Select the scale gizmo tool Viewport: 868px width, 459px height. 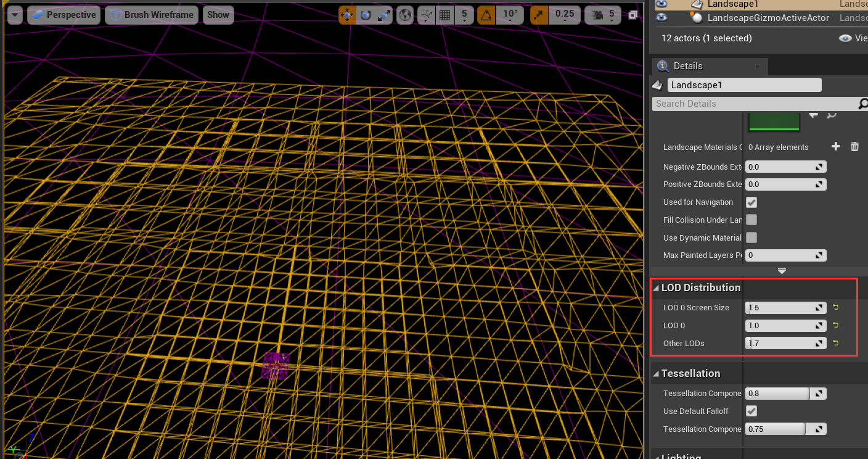[x=384, y=15]
